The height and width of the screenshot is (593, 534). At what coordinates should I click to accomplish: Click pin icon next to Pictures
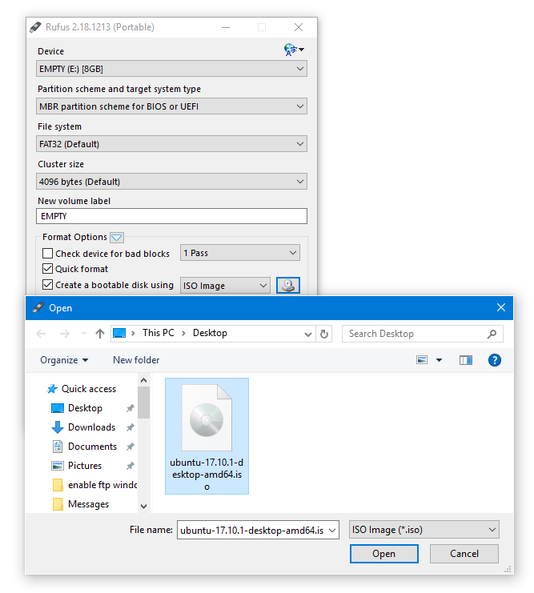[130, 466]
